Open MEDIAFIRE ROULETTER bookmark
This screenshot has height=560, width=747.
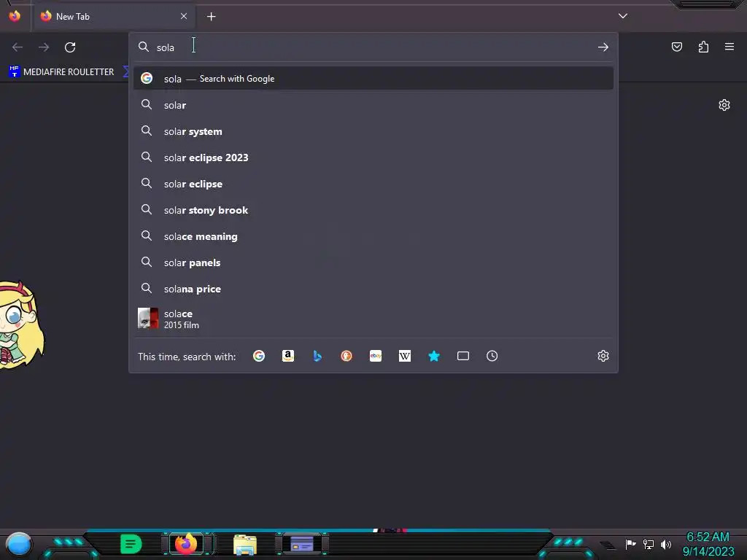61,72
